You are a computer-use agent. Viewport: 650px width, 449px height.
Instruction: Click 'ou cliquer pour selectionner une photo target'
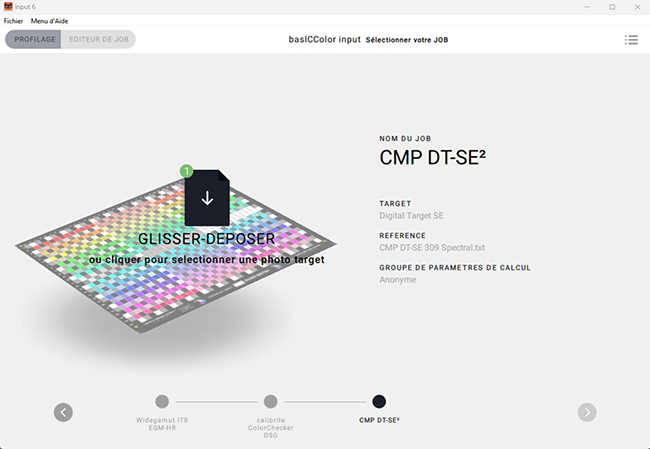pos(206,260)
